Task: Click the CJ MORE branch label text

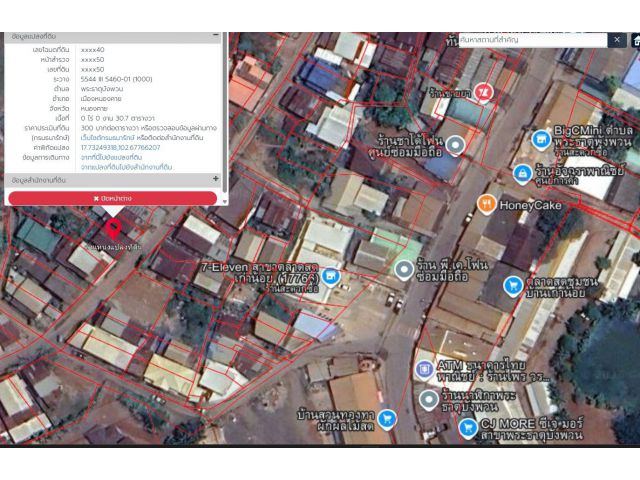Action: tap(532, 429)
